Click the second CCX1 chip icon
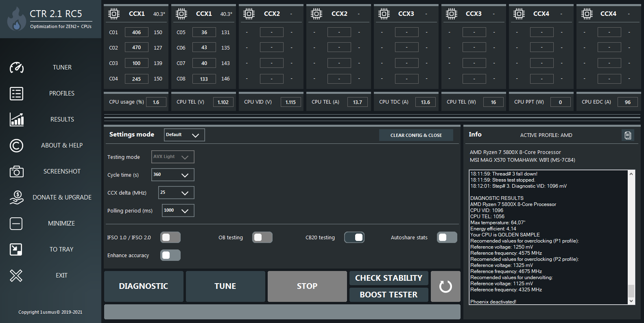 pyautogui.click(x=181, y=14)
